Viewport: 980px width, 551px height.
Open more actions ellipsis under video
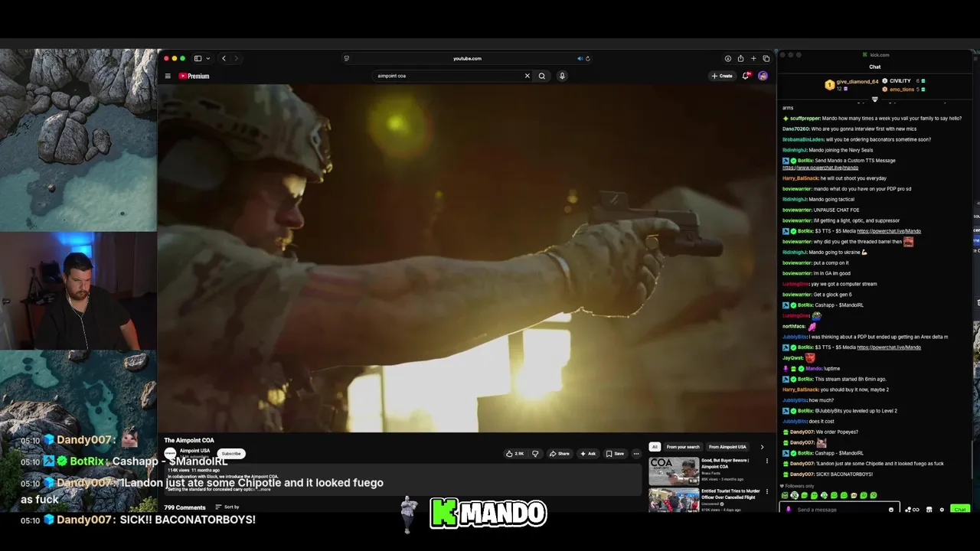(x=635, y=453)
